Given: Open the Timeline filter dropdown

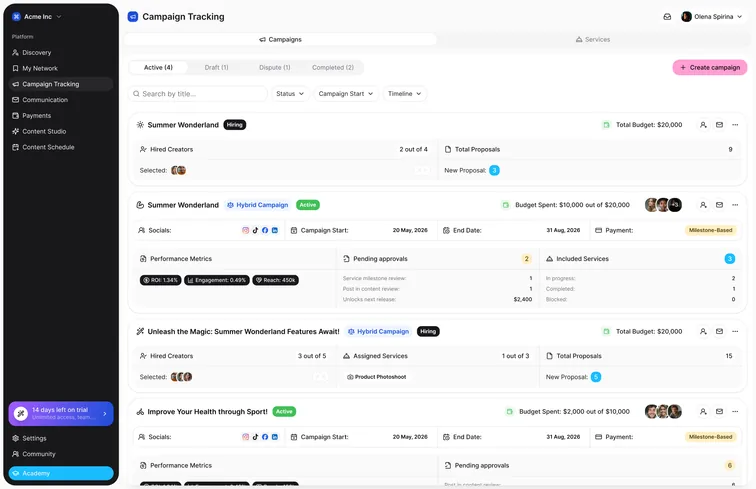Looking at the screenshot, I should coord(405,94).
